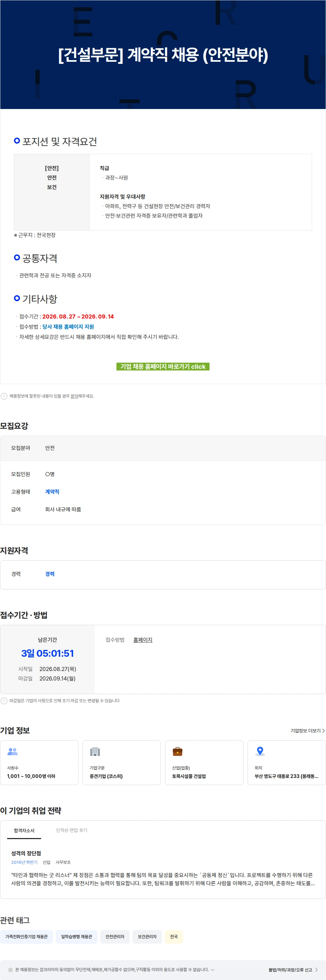Click the 회사 내규에 따름 salary value

coord(63,509)
